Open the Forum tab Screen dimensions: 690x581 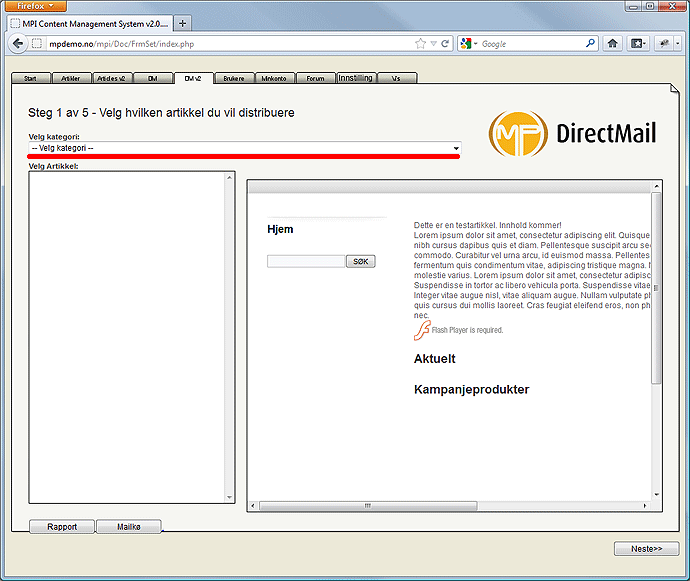[316, 78]
